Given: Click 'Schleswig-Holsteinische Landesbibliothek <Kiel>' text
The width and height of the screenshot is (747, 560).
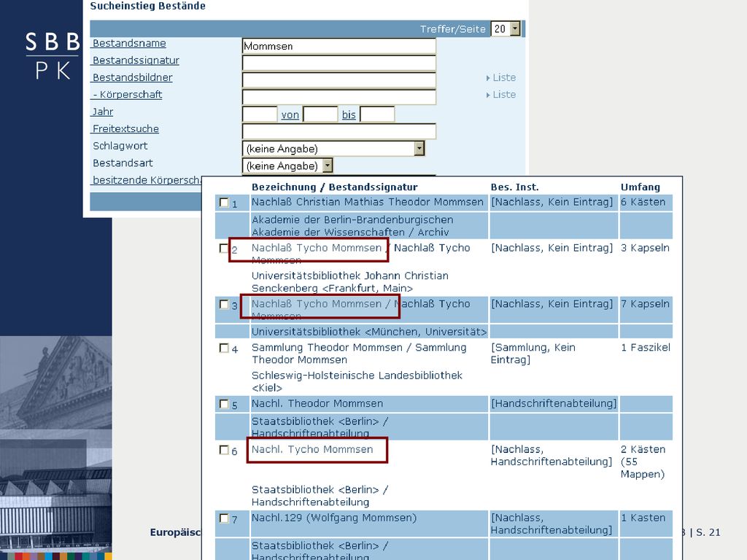Looking at the screenshot, I should [x=357, y=382].
